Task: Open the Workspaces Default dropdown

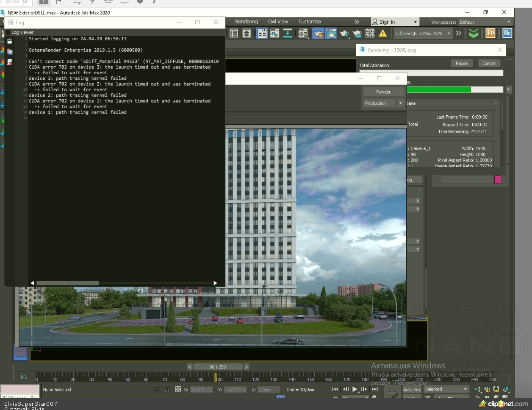Action: (x=485, y=22)
